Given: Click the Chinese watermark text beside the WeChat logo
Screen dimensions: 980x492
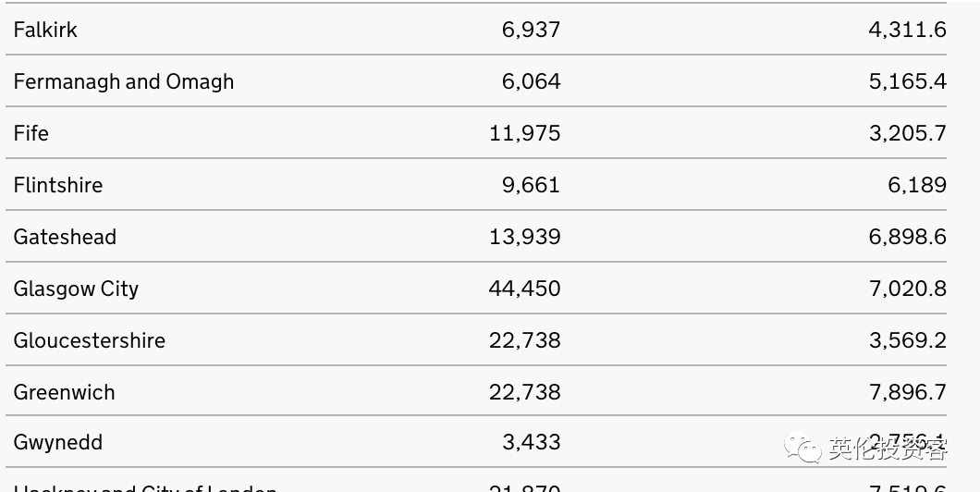Looking at the screenshot, I should (888, 449).
